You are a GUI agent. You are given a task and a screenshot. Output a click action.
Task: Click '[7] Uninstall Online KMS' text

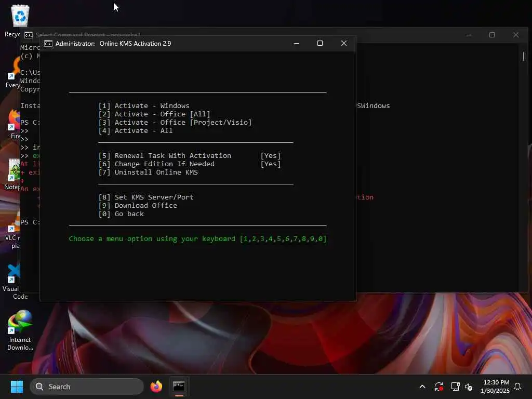point(148,172)
